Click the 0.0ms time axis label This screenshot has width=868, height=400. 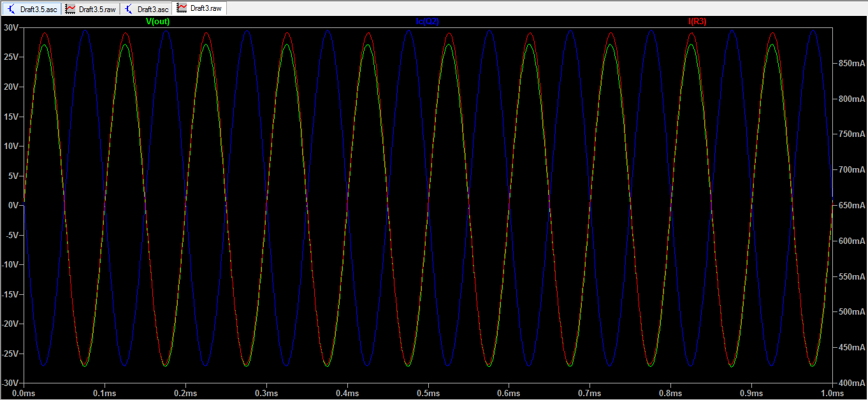24,394
